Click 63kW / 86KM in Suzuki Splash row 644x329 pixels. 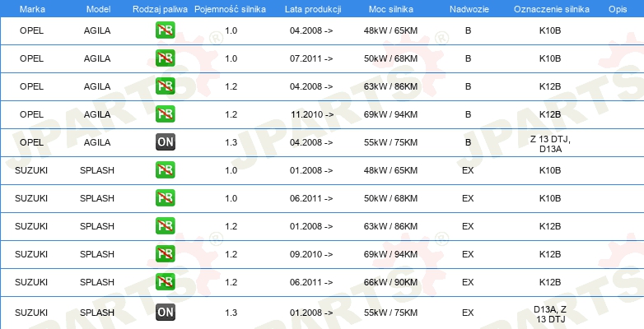click(x=390, y=226)
